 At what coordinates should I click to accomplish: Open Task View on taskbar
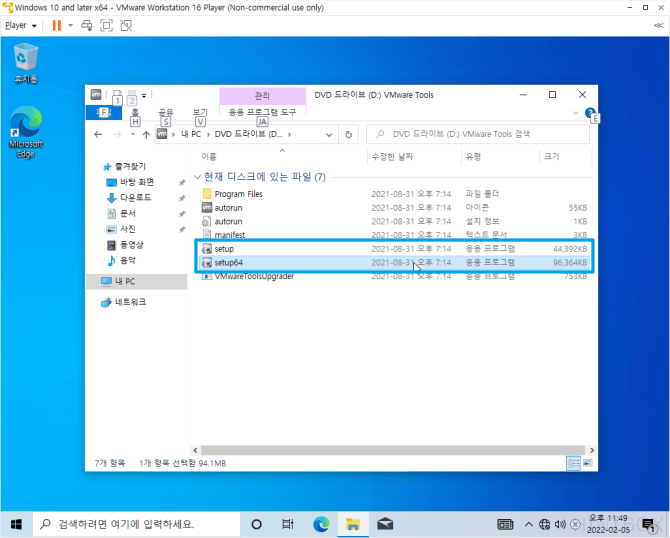point(288,524)
